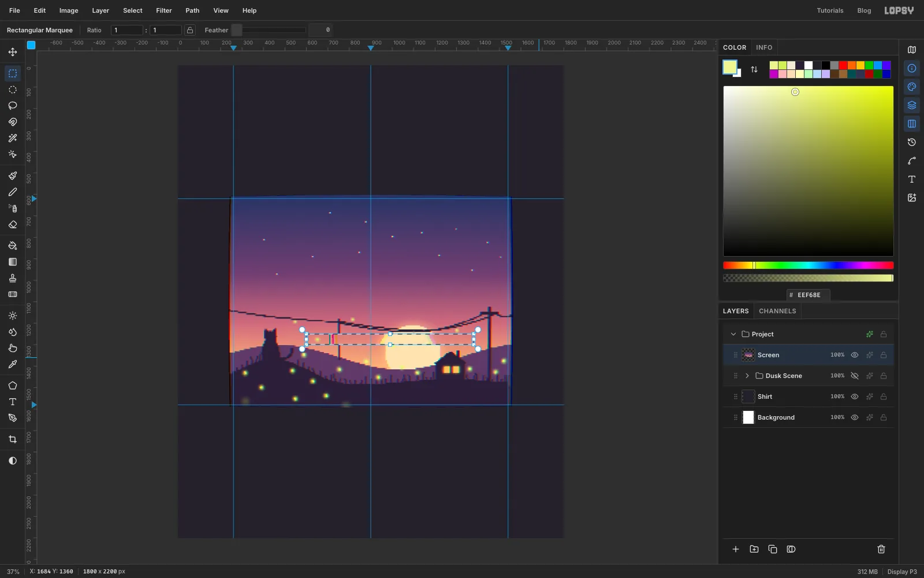Open the Path menu
The height and width of the screenshot is (578, 924).
click(x=192, y=10)
